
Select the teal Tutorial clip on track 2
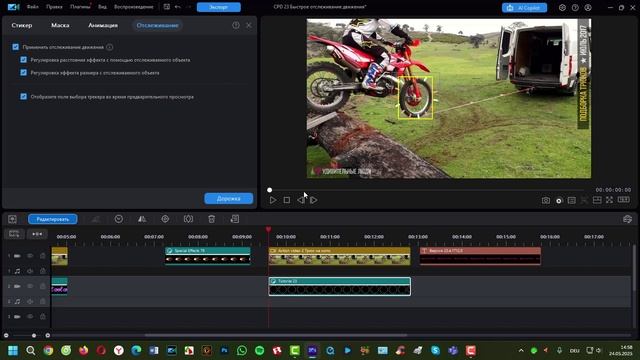click(340, 287)
